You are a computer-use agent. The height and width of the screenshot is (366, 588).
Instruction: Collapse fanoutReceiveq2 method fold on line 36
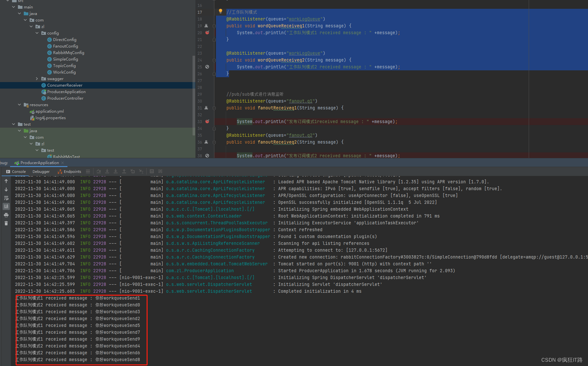tap(214, 142)
